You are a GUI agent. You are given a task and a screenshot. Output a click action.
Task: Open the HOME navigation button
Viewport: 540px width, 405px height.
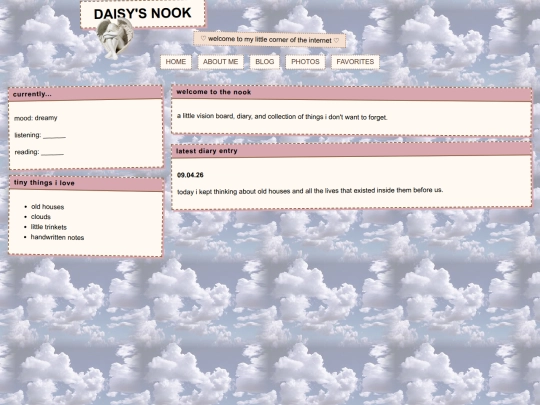point(176,62)
